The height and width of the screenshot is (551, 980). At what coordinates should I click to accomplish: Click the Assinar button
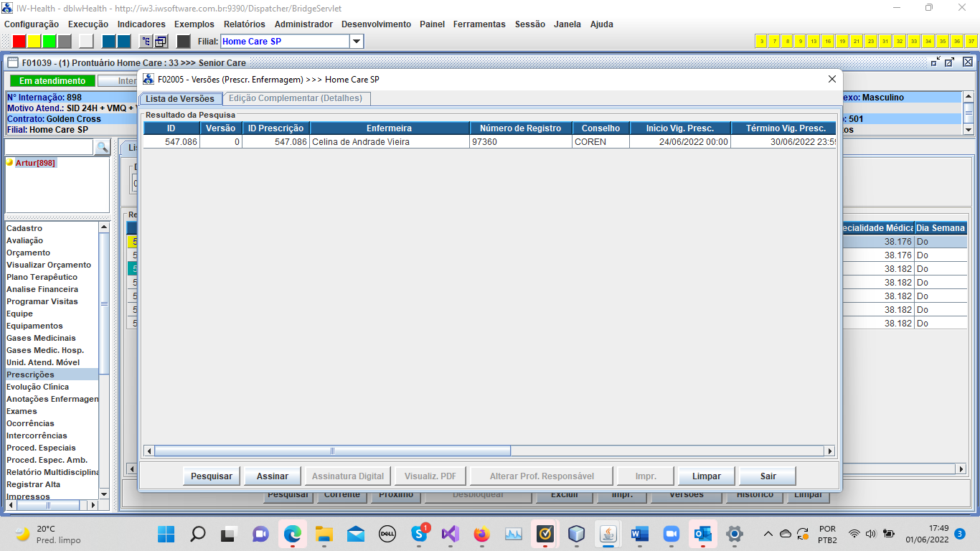coord(273,476)
